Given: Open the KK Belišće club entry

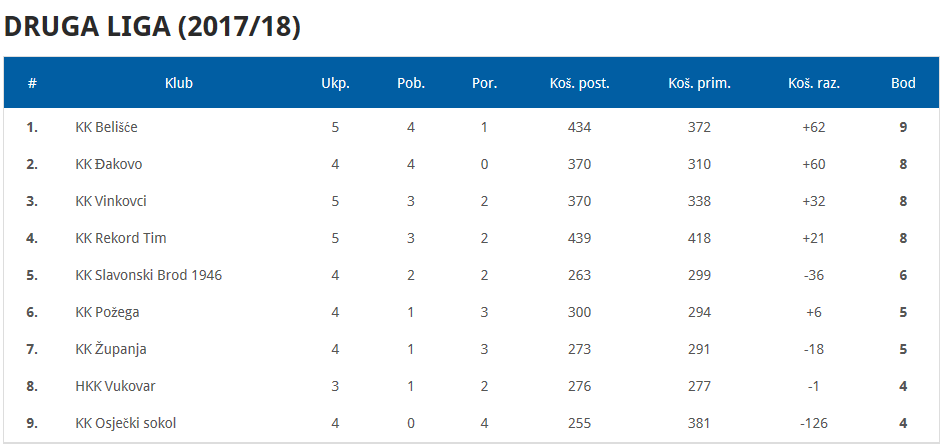Looking at the screenshot, I should 106,127.
